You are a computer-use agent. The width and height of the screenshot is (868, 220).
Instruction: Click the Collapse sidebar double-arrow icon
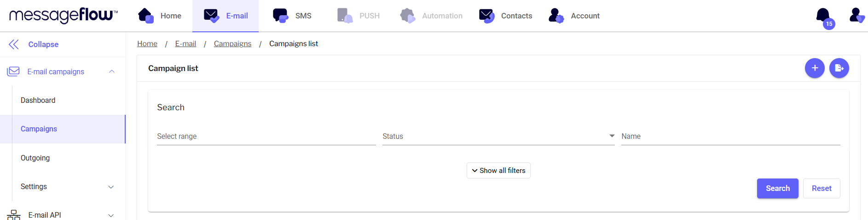[x=14, y=44]
